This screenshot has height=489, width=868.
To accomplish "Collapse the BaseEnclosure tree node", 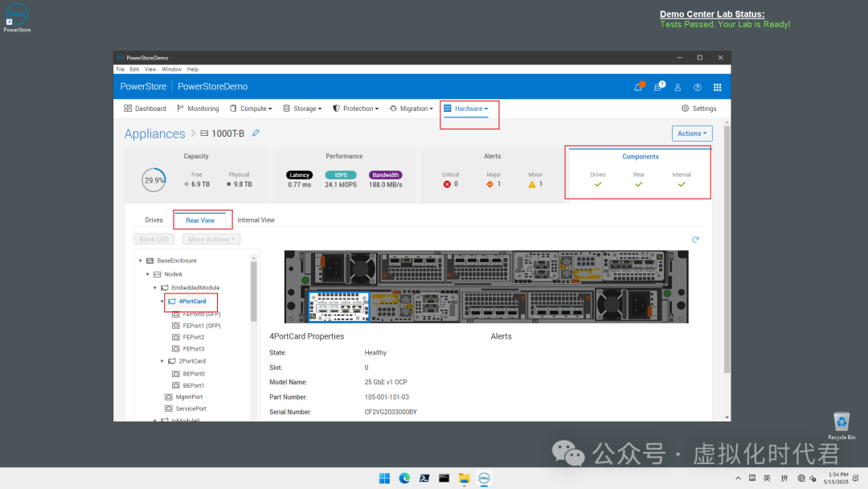I will point(141,261).
